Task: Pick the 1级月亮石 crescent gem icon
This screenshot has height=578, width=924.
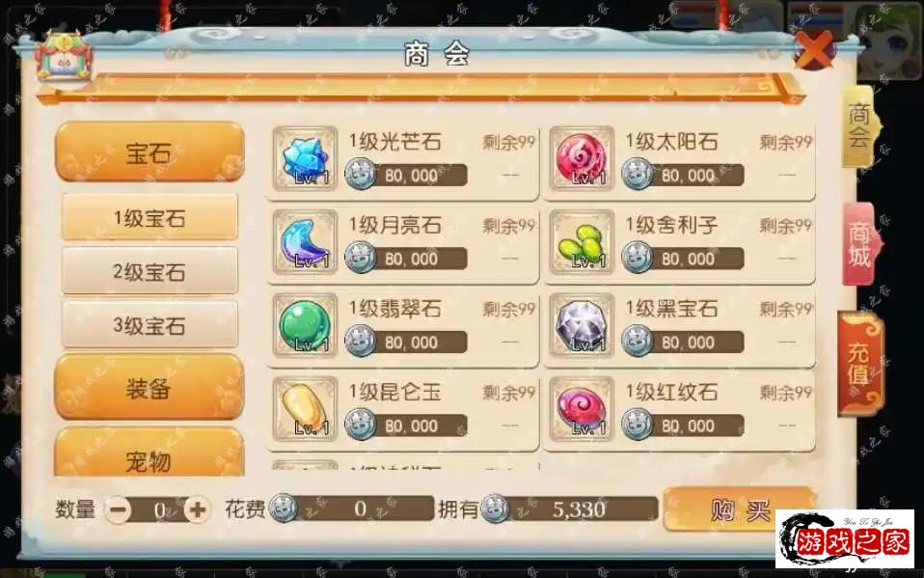Action: 305,242
